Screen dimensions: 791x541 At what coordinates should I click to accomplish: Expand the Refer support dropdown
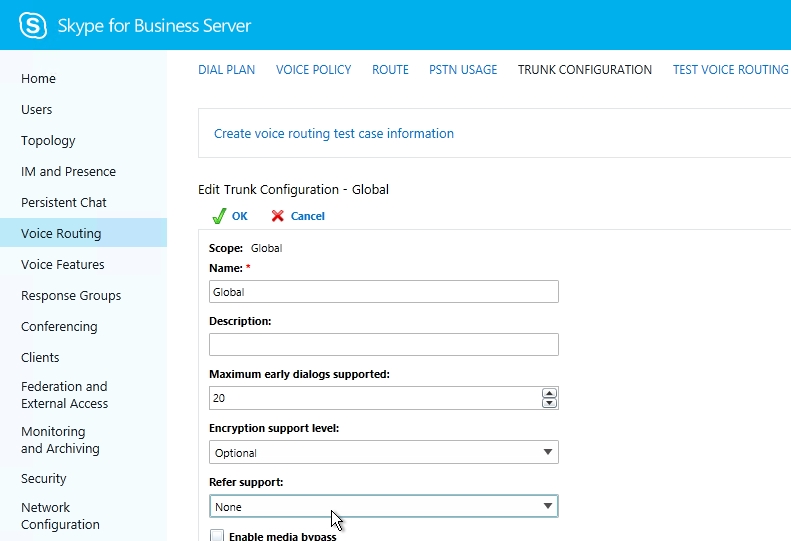(383, 507)
